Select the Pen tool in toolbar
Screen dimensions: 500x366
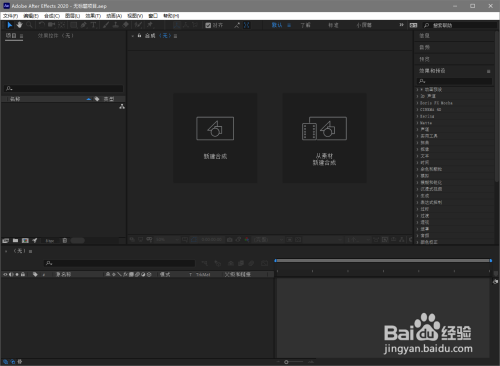click(x=84, y=25)
